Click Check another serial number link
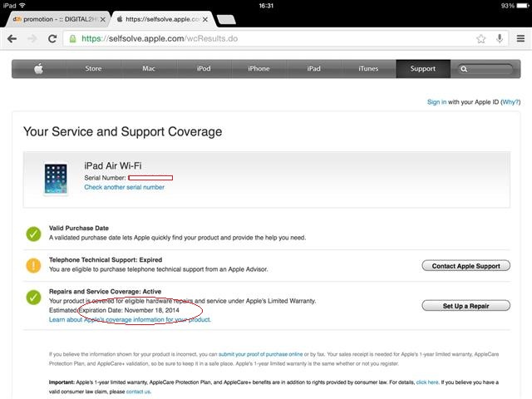This screenshot has width=532, height=399. pos(124,187)
